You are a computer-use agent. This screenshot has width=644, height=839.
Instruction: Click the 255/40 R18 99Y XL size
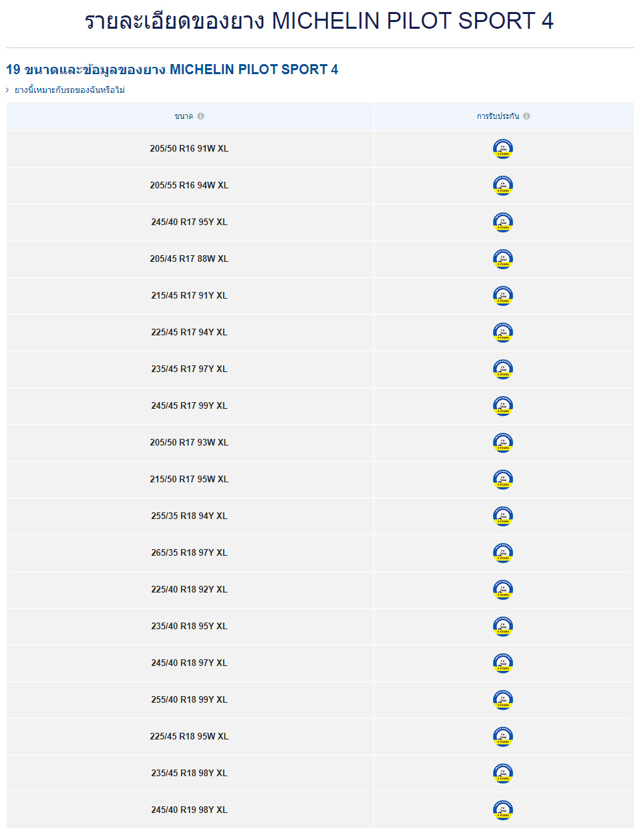(x=189, y=700)
